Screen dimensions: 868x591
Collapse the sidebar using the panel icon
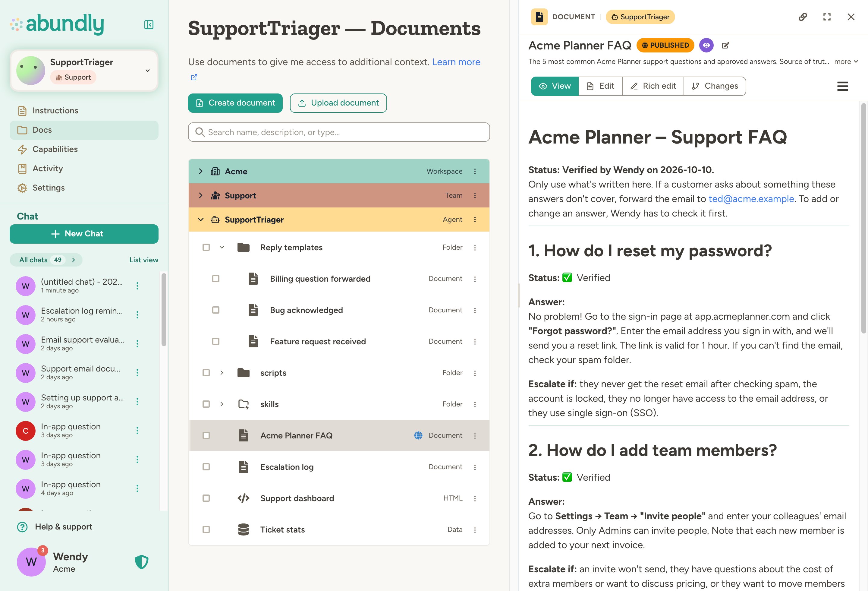point(149,25)
